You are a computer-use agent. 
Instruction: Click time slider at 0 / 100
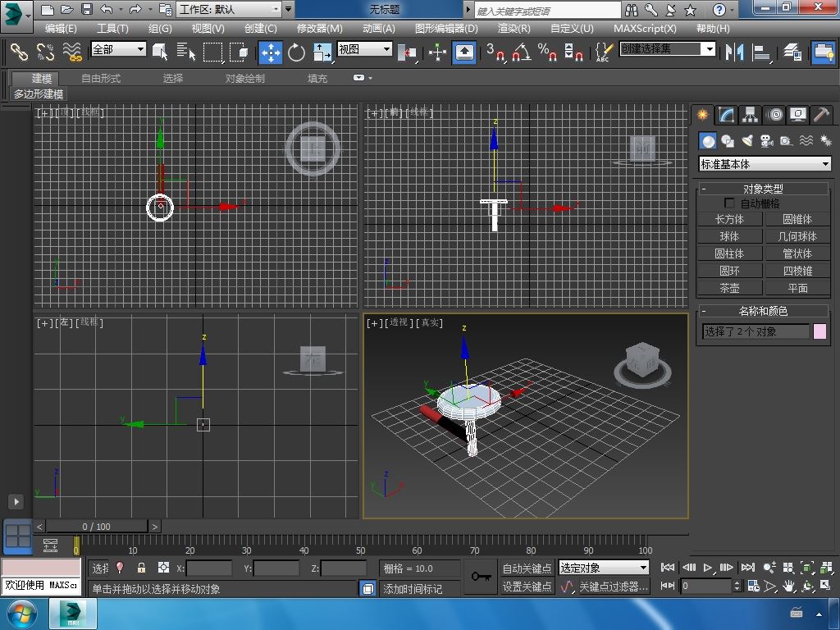[97, 527]
